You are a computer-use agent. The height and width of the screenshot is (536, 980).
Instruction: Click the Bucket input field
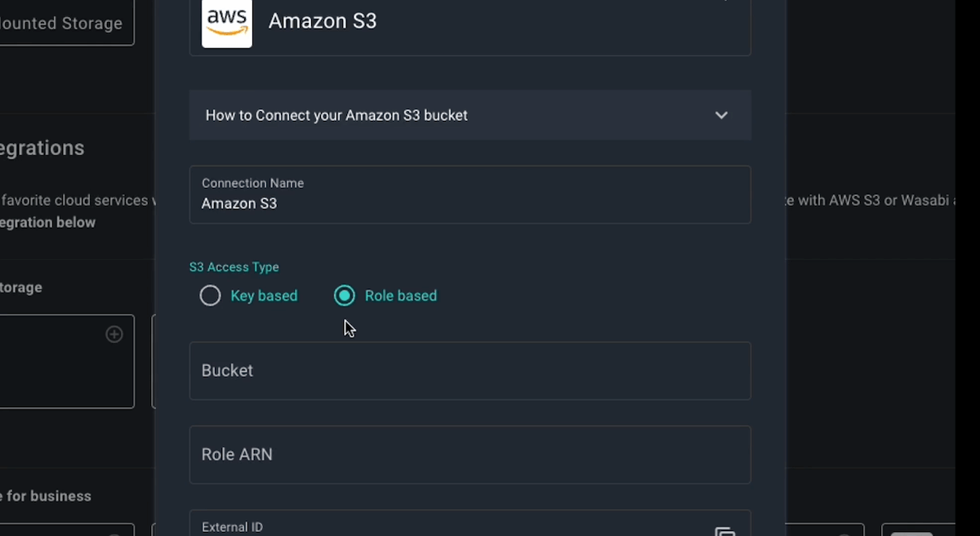click(x=470, y=370)
